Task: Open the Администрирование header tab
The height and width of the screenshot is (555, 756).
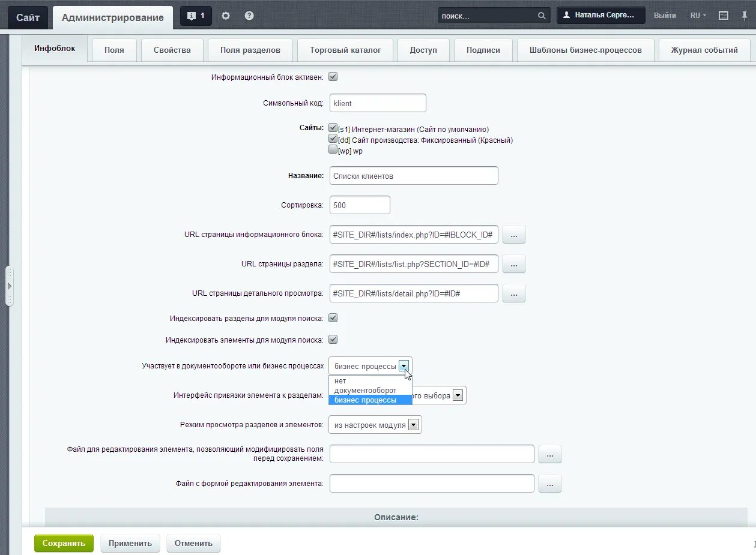Action: click(x=113, y=17)
